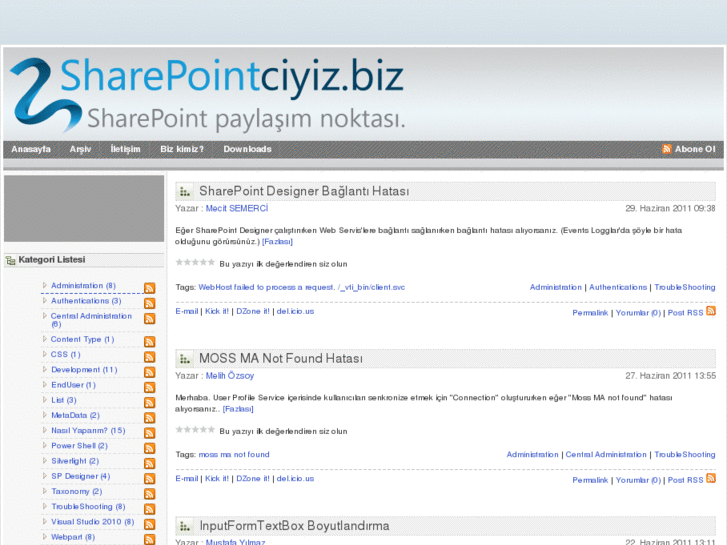Open SharePoint Designer Bağlantı Hatası post title
Viewport: 727px width, 545px height.
[304, 191]
